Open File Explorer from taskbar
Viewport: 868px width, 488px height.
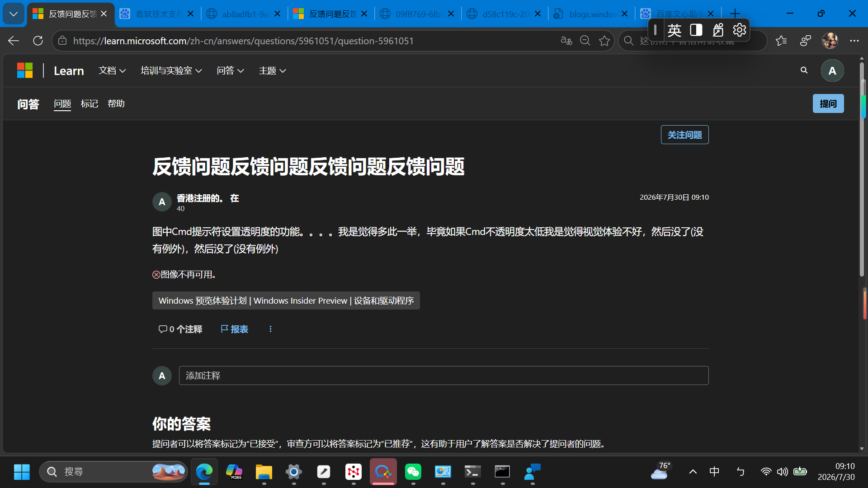tap(264, 472)
